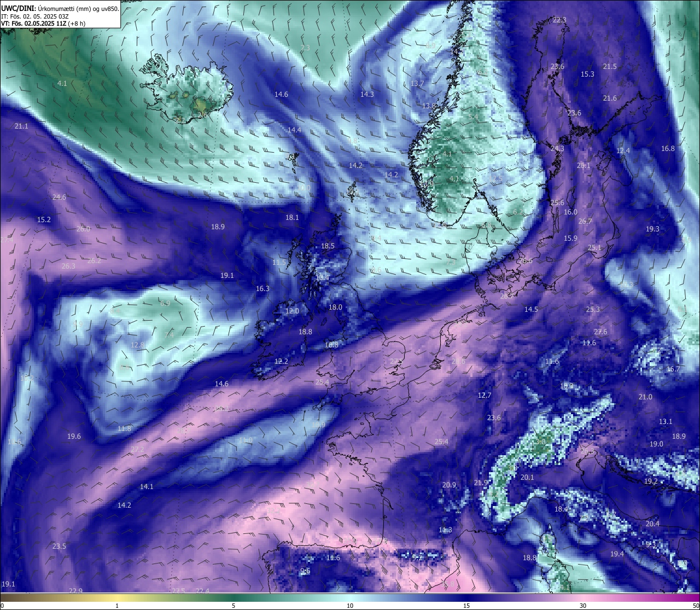
Task: Click the map value 27.2
Action: pyautogui.click(x=137, y=450)
